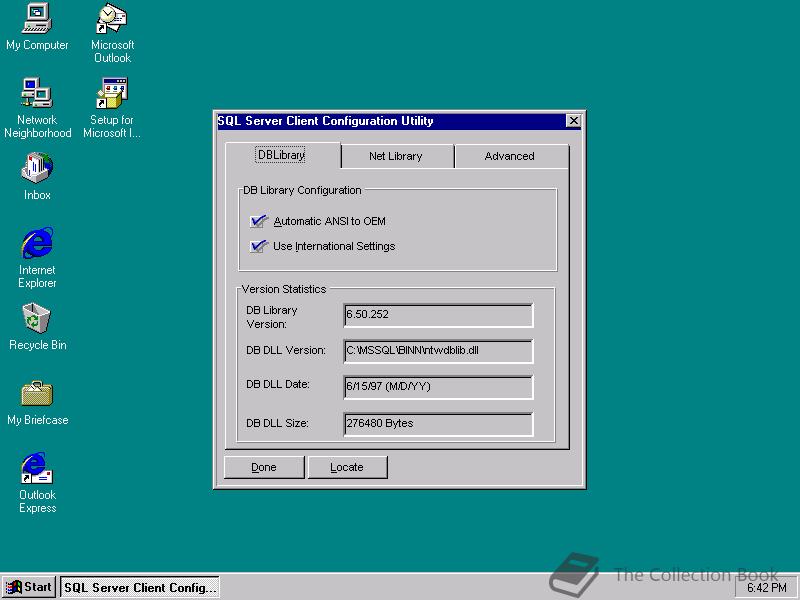Click the Locate button
800x600 pixels.
click(347, 467)
